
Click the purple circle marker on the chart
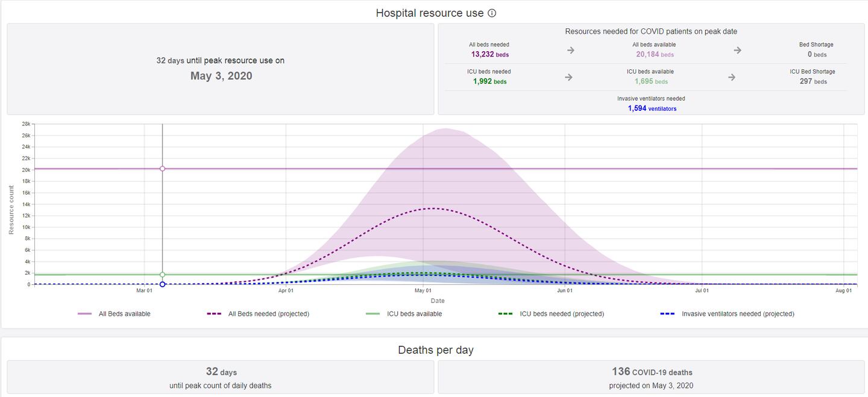[162, 169]
